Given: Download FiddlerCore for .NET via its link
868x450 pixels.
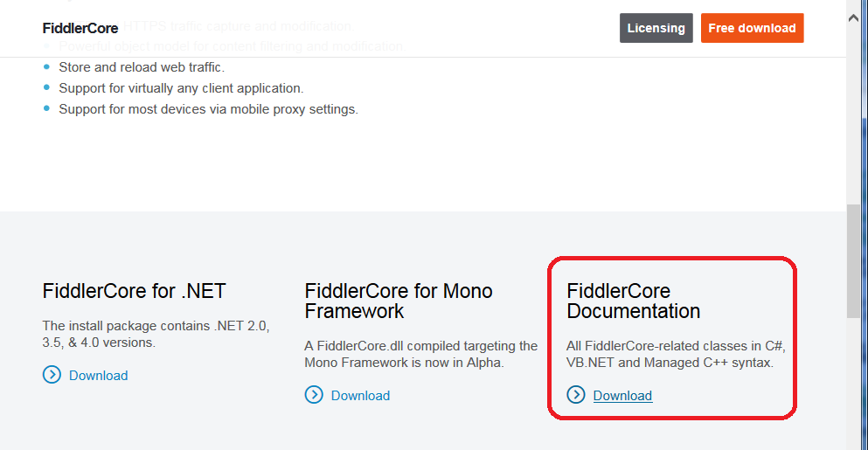Looking at the screenshot, I should tap(98, 375).
